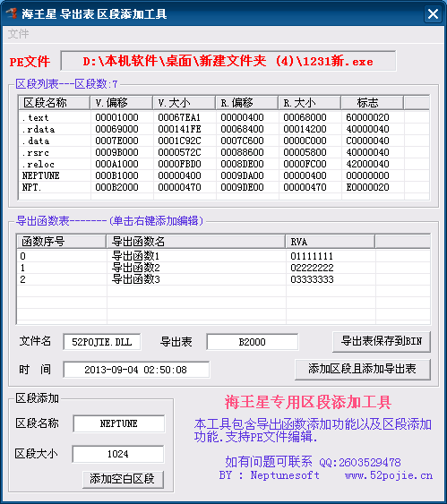
Task: Click 区段名称 input NEPTUNE
Action: click(118, 423)
